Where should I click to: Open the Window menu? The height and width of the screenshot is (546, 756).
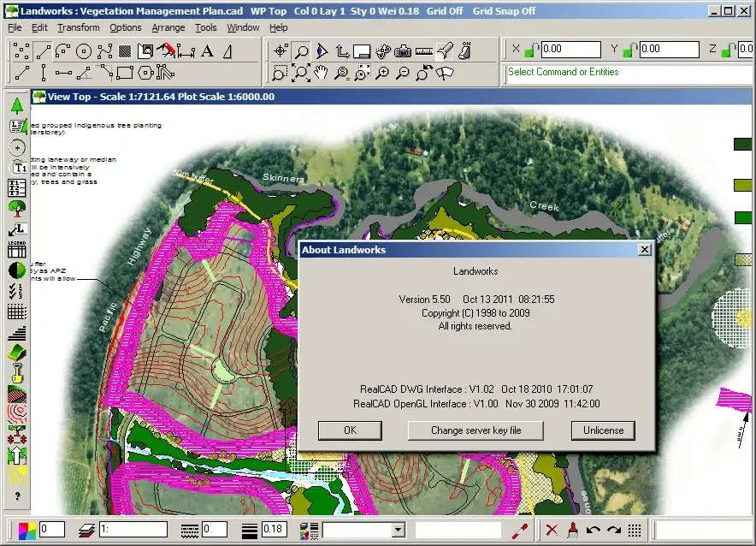243,27
